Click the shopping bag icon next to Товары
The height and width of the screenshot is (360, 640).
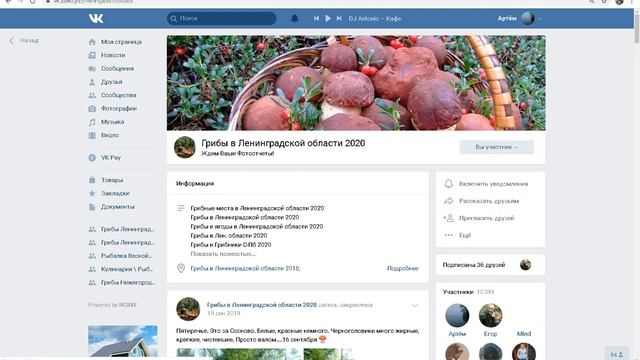92,180
